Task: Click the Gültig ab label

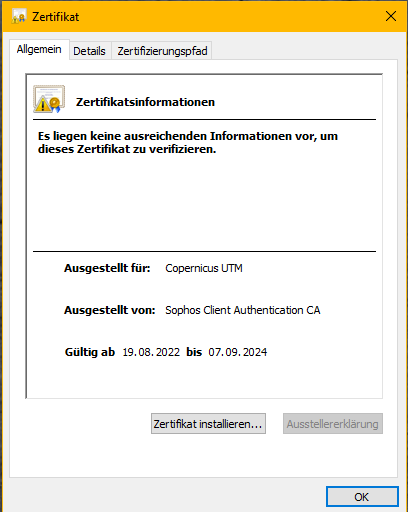Action: point(90,352)
